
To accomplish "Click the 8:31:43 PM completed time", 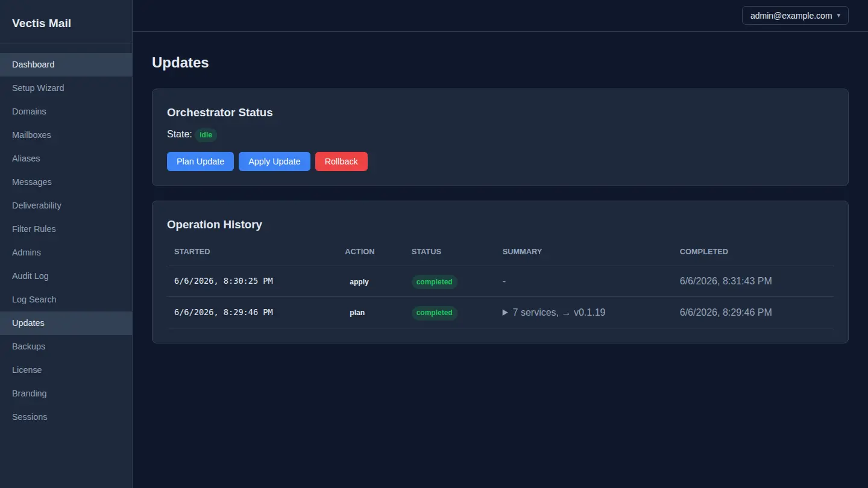I will click(x=726, y=281).
